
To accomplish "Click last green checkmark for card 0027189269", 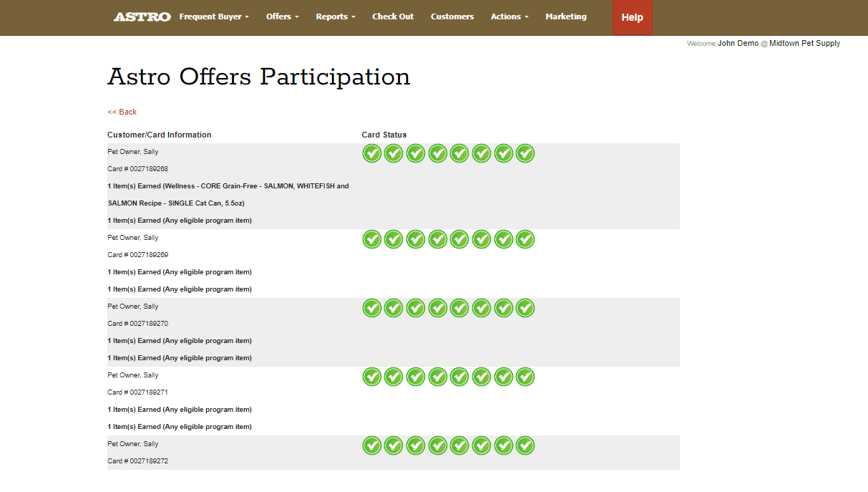I will pos(525,239).
